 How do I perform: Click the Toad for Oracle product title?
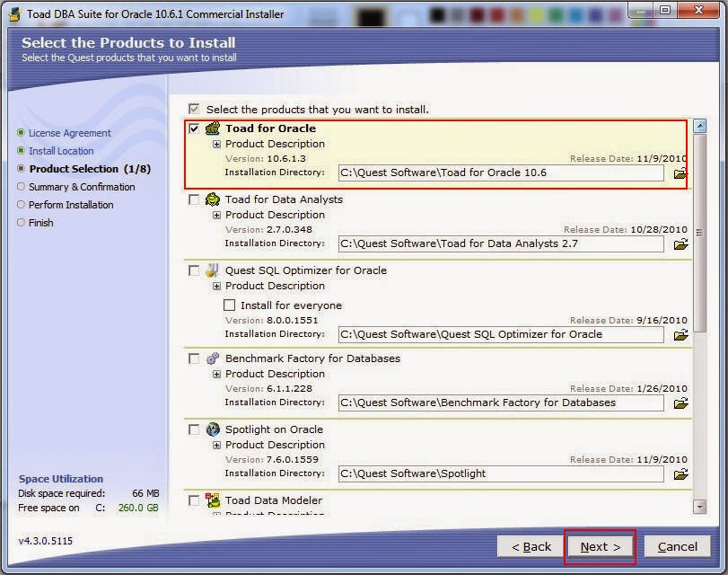tap(271, 128)
